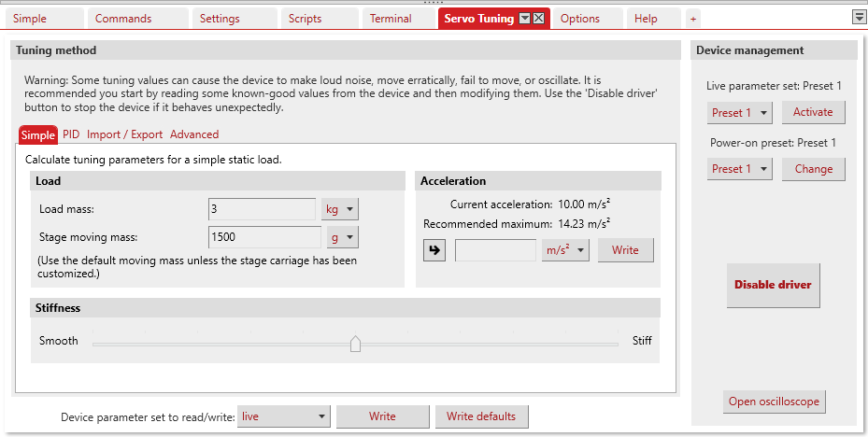Select the Simple tuning method sub-tab
Screen dimensions: 868x437
(x=38, y=135)
